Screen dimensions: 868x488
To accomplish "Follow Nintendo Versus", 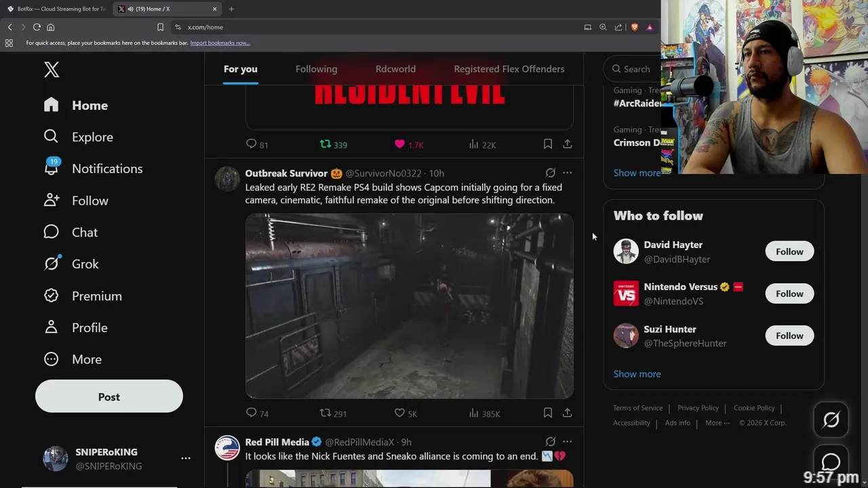I will tap(789, 293).
